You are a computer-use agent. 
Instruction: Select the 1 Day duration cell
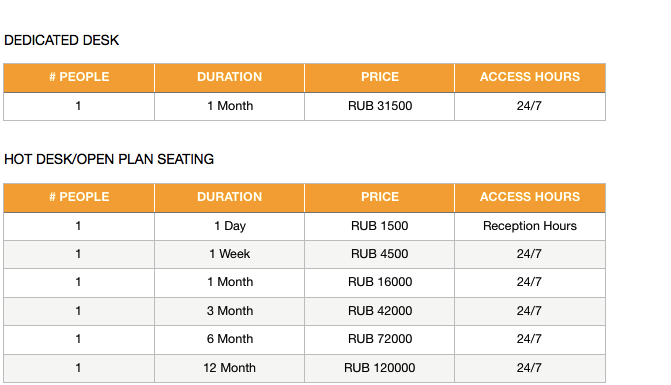point(229,226)
